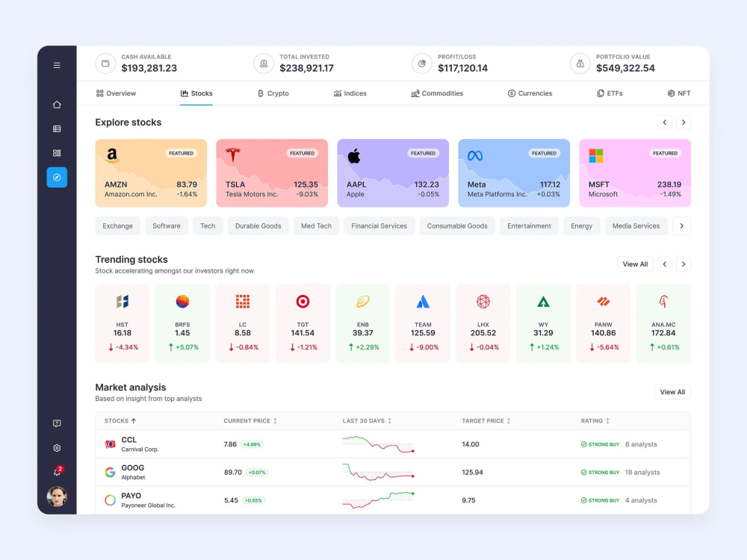Open the LC trending stock tile

tap(243, 323)
